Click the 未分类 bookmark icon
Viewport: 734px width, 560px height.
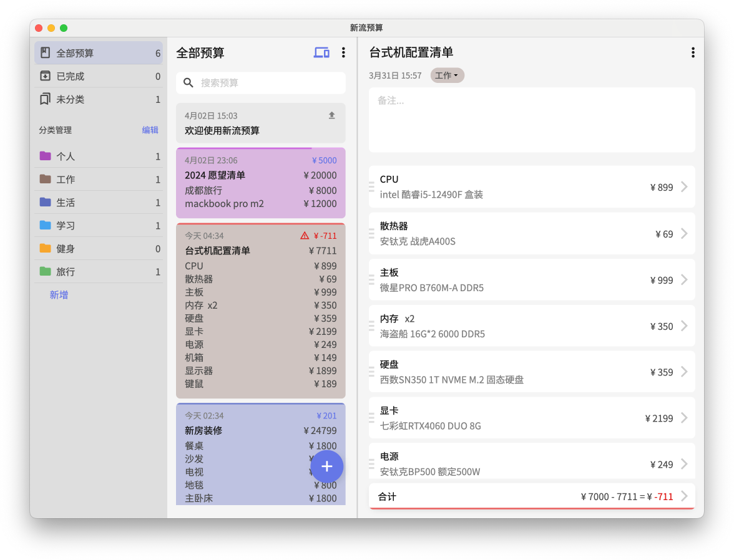coord(45,99)
